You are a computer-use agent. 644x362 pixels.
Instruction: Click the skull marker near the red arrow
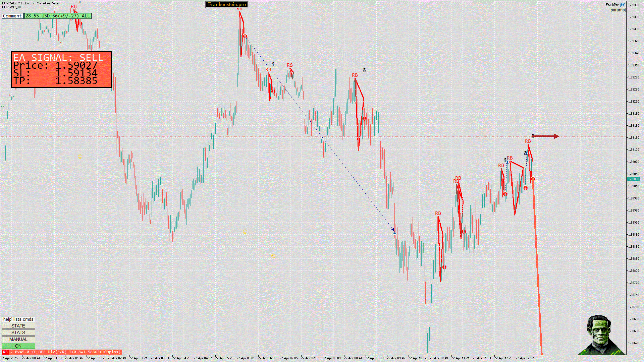(533, 136)
